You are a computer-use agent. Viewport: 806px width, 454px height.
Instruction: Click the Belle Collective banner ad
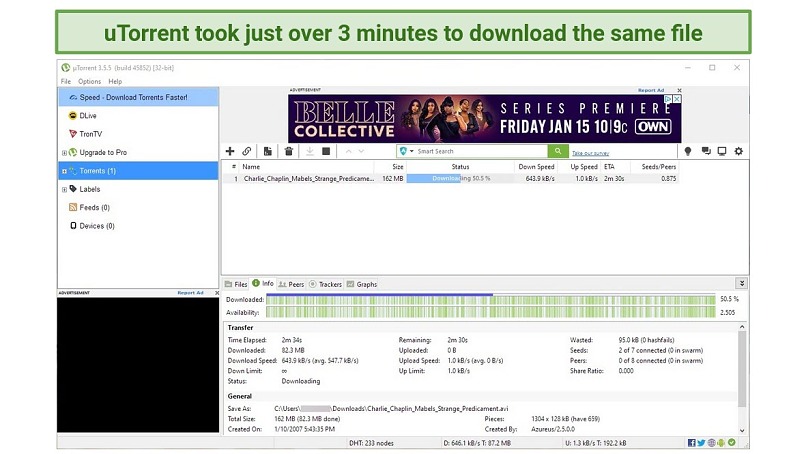pyautogui.click(x=485, y=119)
